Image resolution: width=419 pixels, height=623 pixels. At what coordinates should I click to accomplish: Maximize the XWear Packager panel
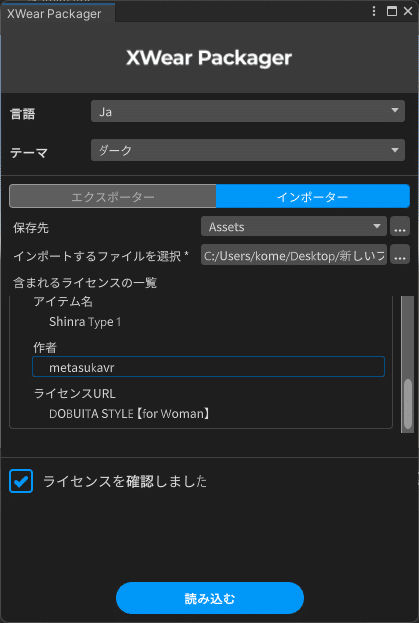tap(392, 11)
